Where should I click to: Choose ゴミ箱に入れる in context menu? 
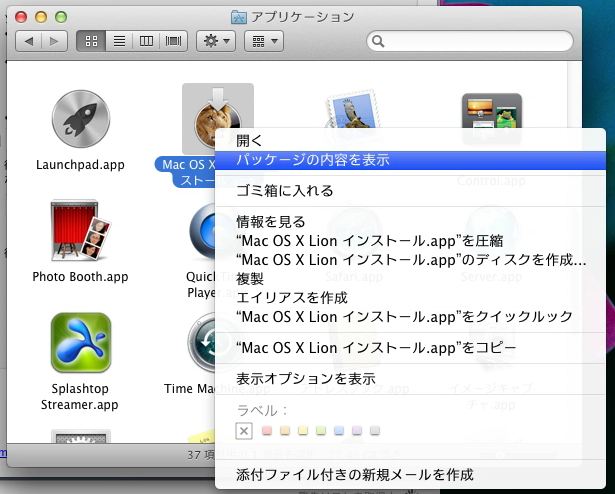pyautogui.click(x=410, y=191)
